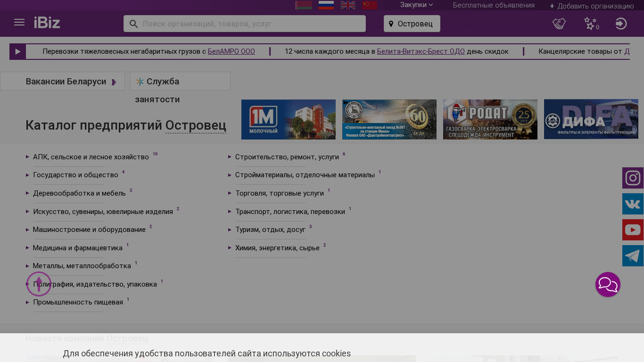Click the login arrow icon

(621, 24)
